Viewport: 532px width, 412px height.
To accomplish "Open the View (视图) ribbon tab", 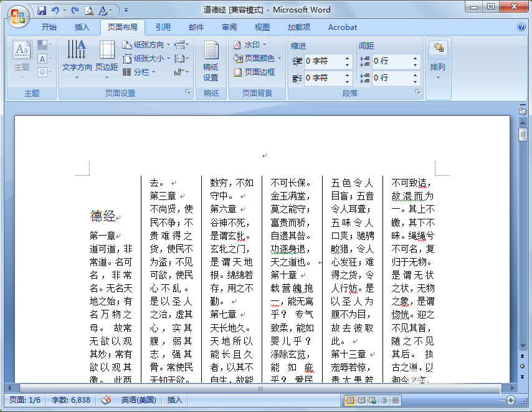I will [x=262, y=27].
